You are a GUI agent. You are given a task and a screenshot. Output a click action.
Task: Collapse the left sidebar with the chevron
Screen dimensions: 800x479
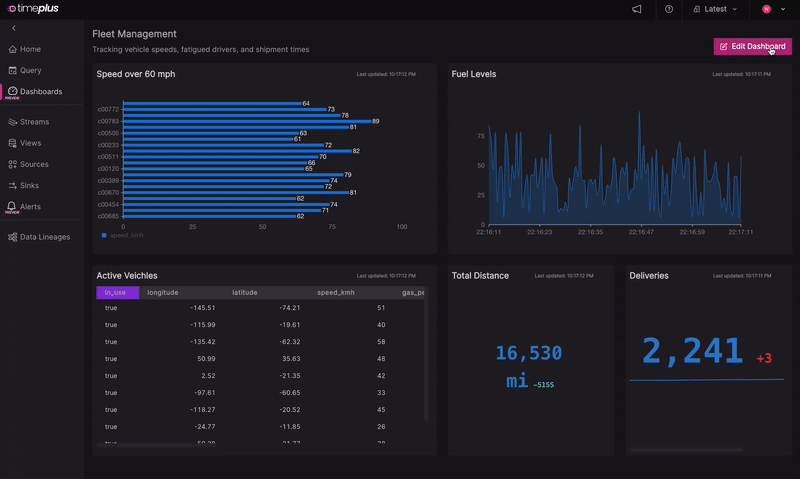[13, 29]
